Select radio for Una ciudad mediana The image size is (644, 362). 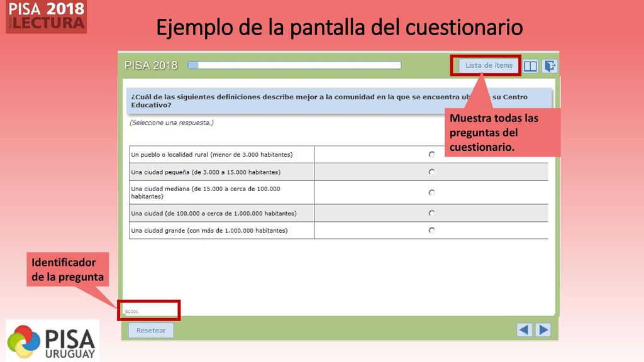pos(431,192)
